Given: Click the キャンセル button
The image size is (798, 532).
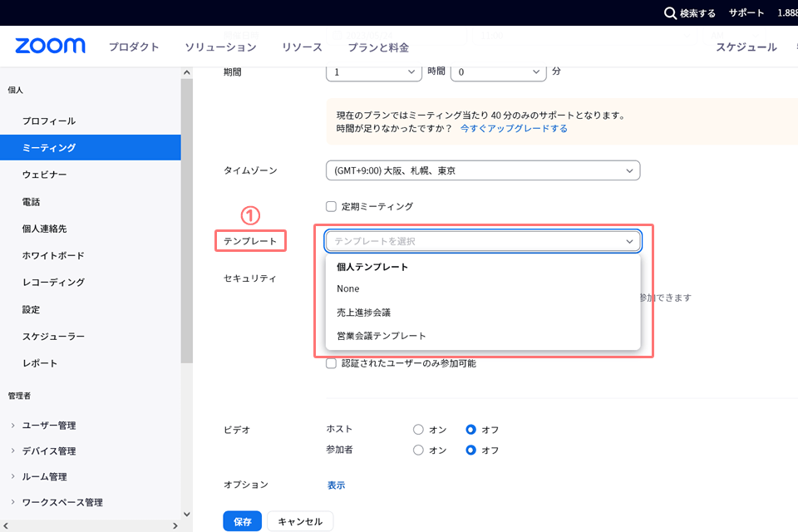Looking at the screenshot, I should tap(299, 521).
